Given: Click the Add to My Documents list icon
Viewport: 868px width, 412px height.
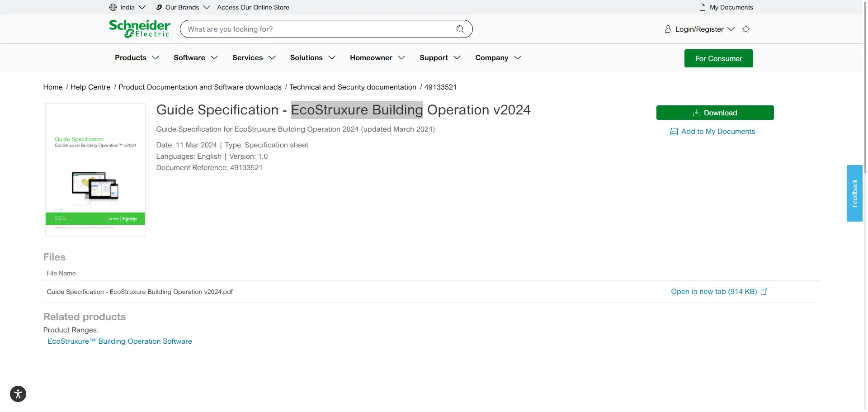Looking at the screenshot, I should pyautogui.click(x=674, y=132).
